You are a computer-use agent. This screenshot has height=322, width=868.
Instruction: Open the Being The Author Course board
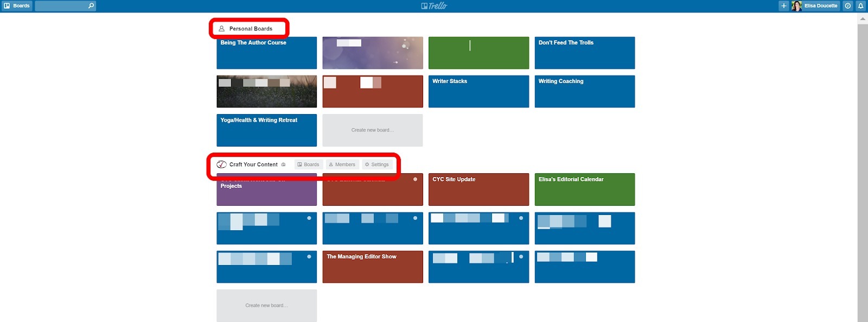pos(266,53)
